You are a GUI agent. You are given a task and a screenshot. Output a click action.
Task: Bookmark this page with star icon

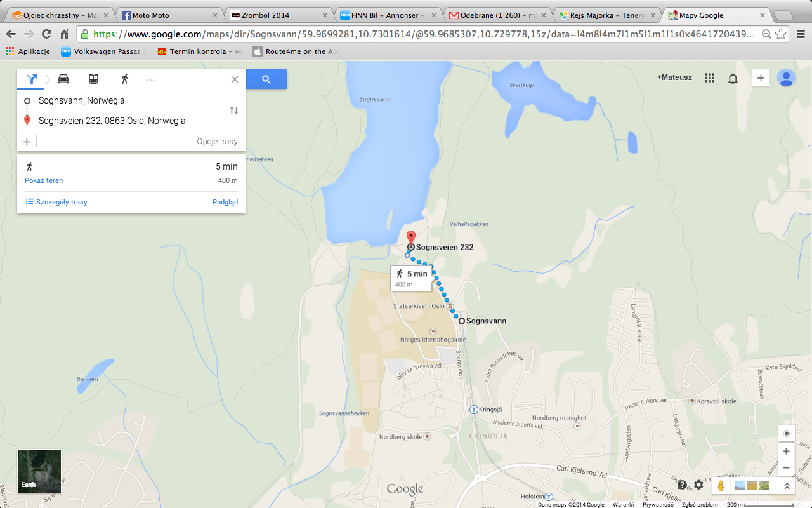[781, 34]
